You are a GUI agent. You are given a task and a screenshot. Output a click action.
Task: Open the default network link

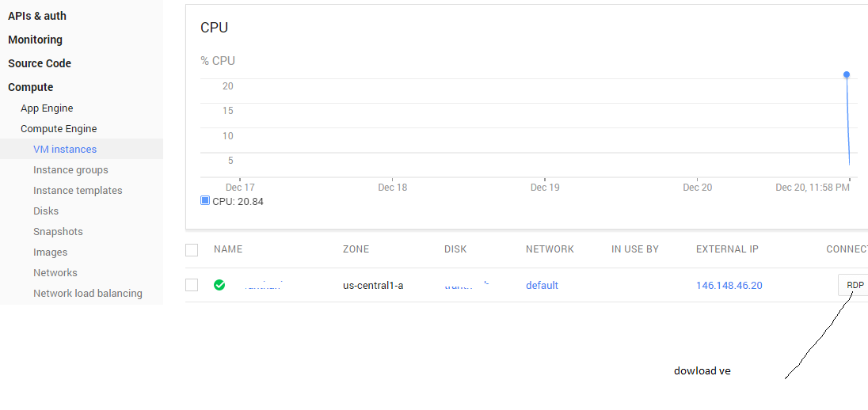click(x=542, y=285)
